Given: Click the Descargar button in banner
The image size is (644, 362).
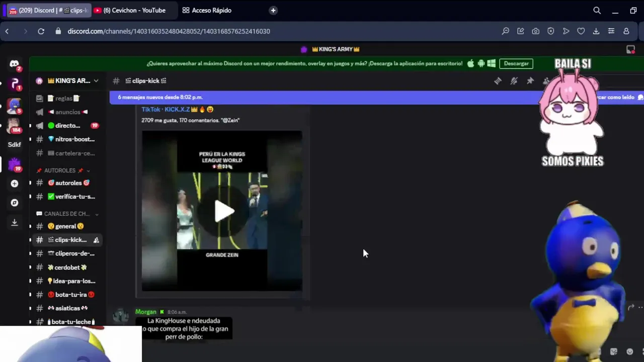Looking at the screenshot, I should point(516,63).
